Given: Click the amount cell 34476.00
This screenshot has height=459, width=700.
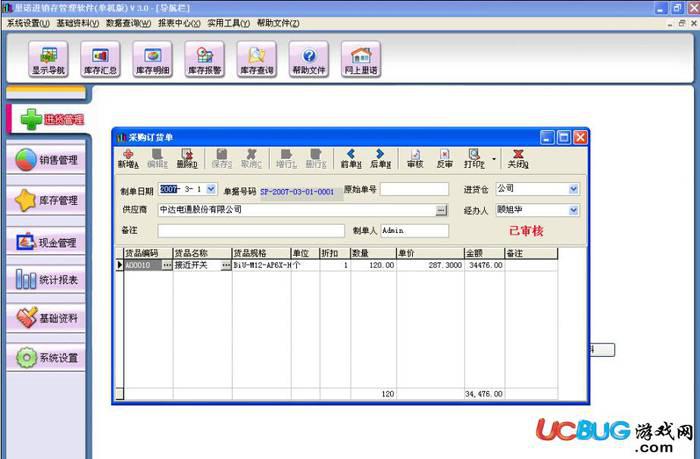Looking at the screenshot, I should click(x=484, y=265).
